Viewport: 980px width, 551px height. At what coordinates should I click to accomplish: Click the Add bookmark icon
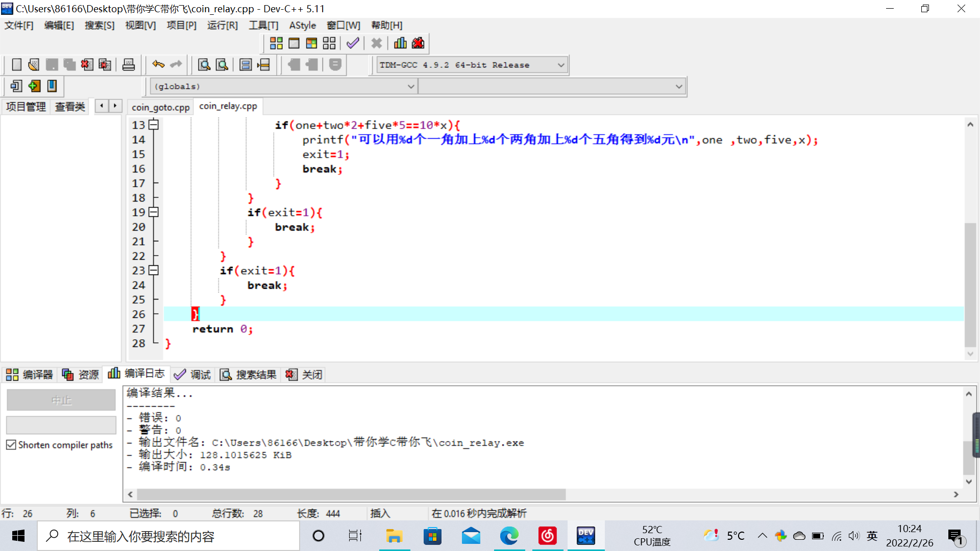34,86
